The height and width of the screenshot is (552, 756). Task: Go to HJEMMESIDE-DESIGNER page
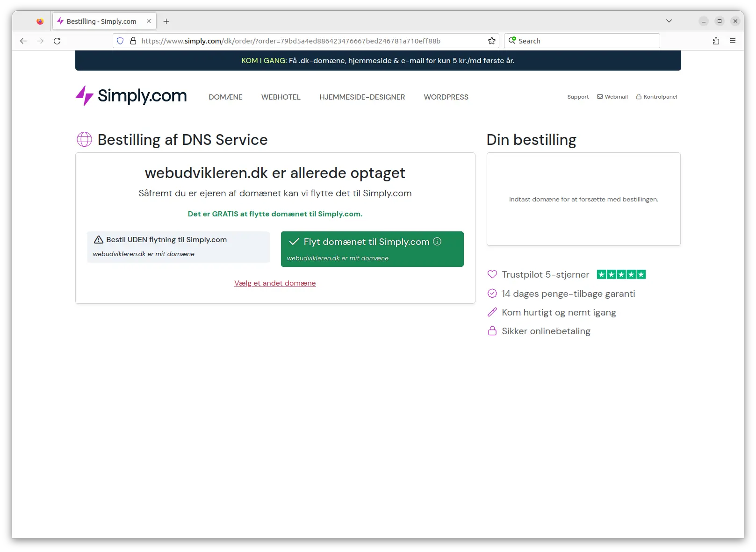[x=362, y=97]
